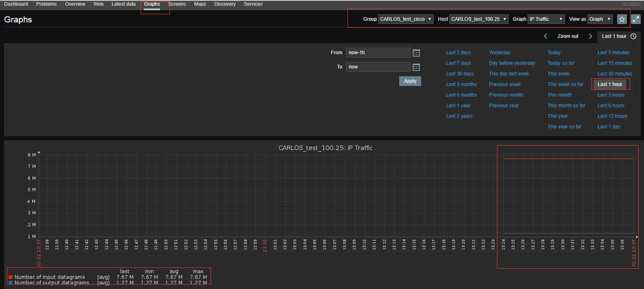Select Last 2 days range
This screenshot has height=289, width=644.
click(458, 53)
